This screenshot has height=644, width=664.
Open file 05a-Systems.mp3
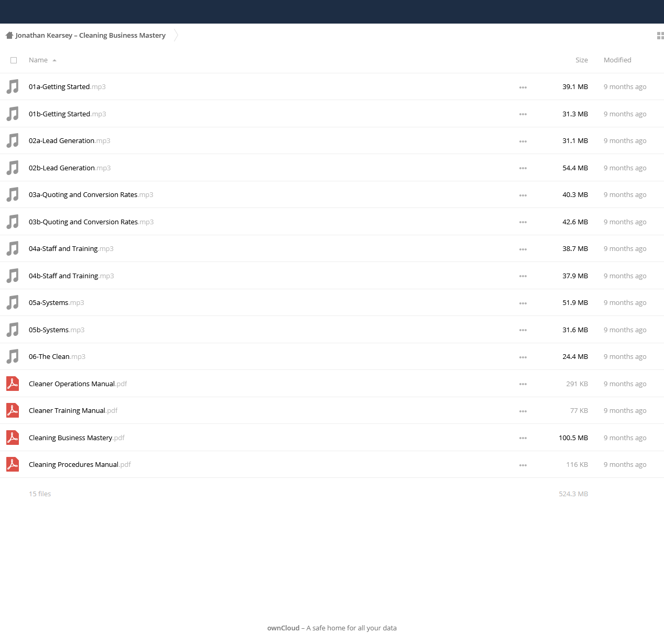click(57, 303)
